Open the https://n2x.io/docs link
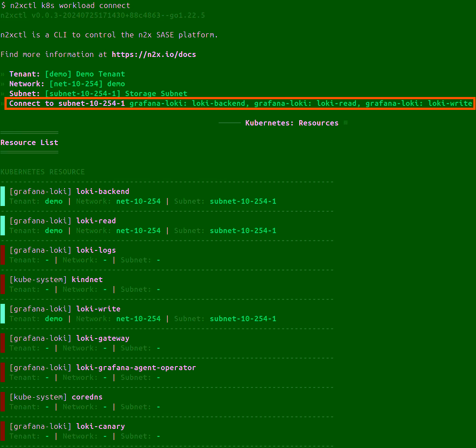476x448 pixels. (x=154, y=54)
